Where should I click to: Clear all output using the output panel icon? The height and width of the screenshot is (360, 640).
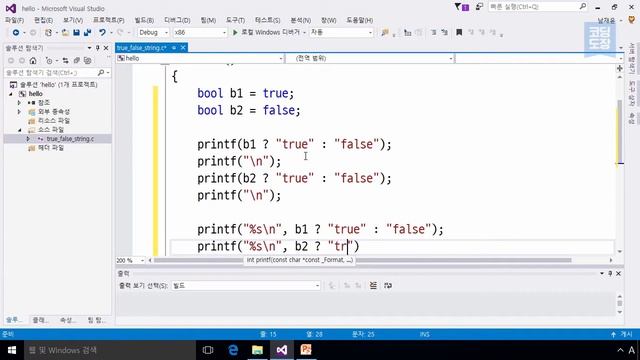373,285
